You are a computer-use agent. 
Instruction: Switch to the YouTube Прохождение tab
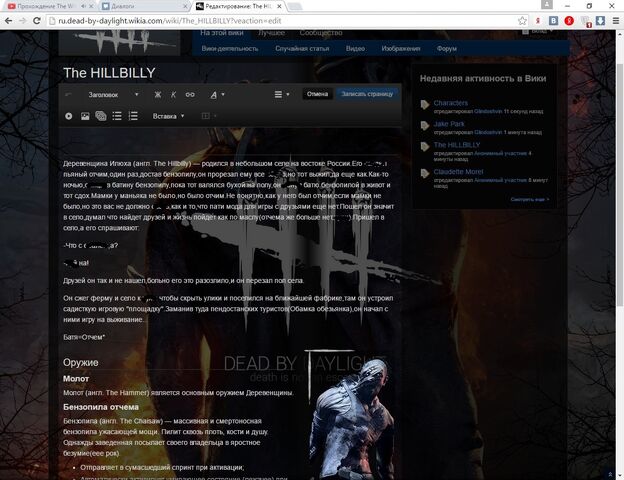click(45, 6)
